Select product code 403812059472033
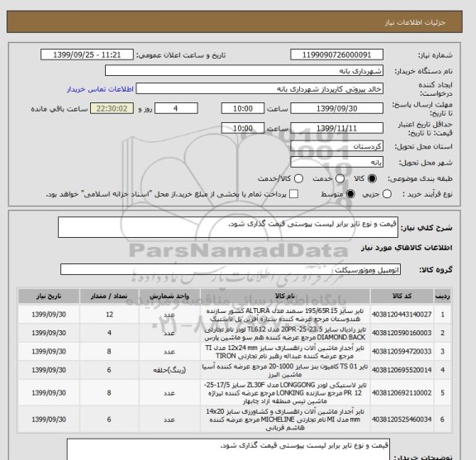 pos(402,352)
